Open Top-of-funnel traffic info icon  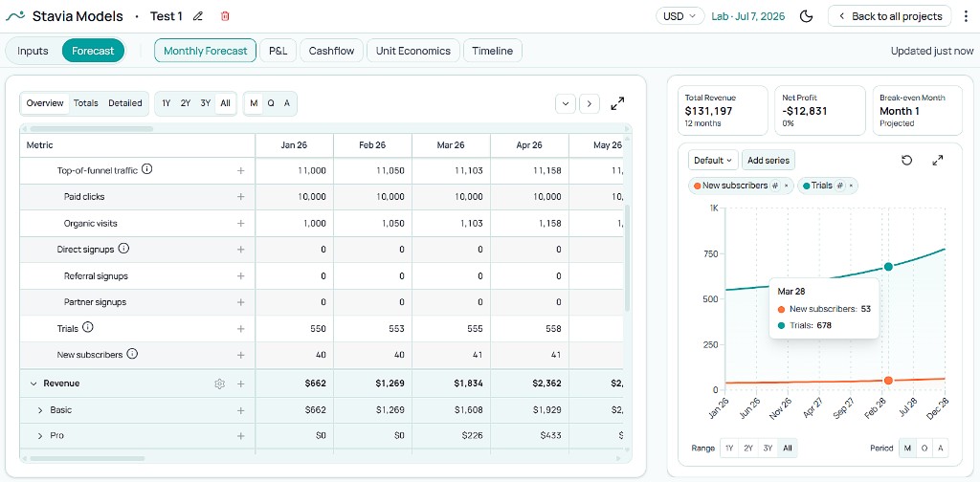[x=146, y=169]
